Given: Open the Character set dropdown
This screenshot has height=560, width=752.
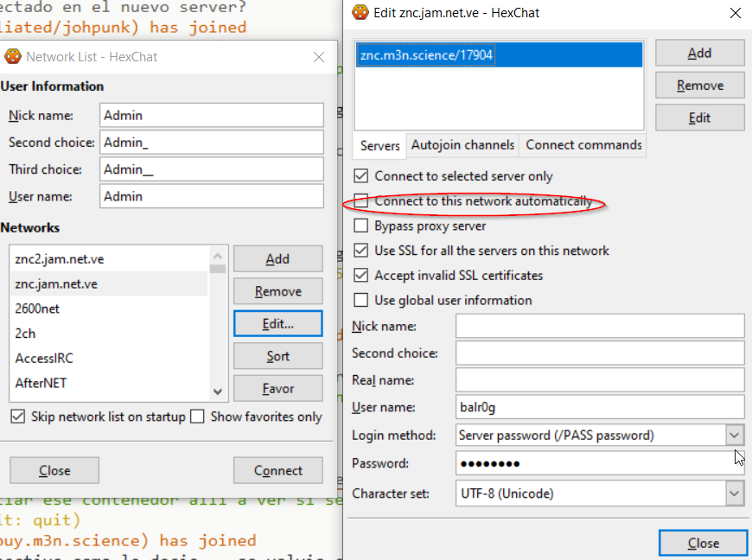Looking at the screenshot, I should click(x=734, y=493).
